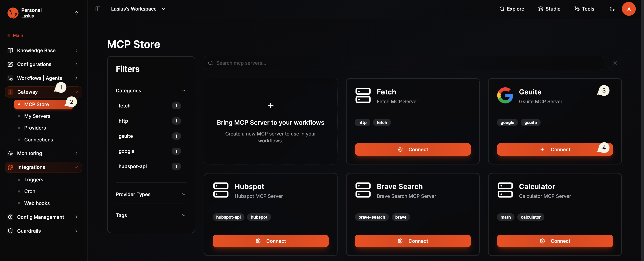This screenshot has width=644, height=261.
Task: Connect the Brave Search MCP server
Action: (413, 241)
